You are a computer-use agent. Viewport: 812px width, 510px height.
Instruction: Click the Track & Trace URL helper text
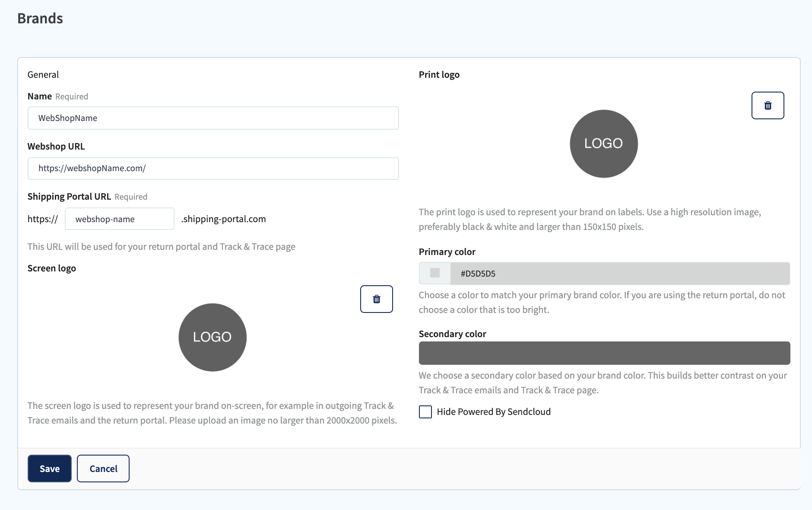tap(162, 247)
